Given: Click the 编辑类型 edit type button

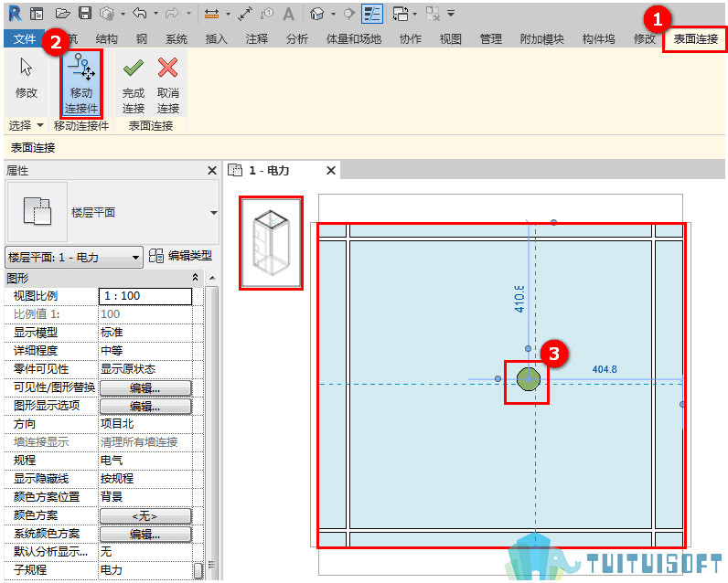Looking at the screenshot, I should pyautogui.click(x=180, y=256).
